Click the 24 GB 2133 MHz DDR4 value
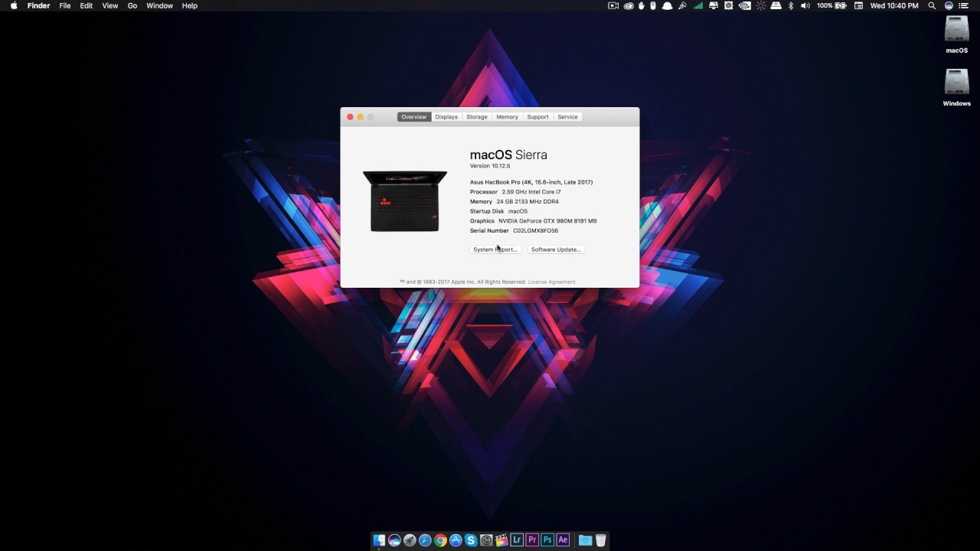The image size is (980, 551). click(x=528, y=202)
